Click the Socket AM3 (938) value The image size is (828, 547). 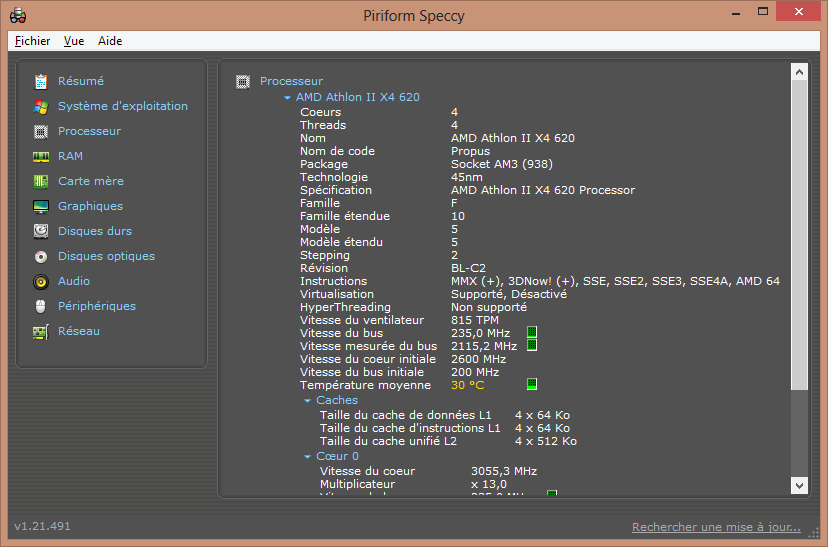pos(502,164)
